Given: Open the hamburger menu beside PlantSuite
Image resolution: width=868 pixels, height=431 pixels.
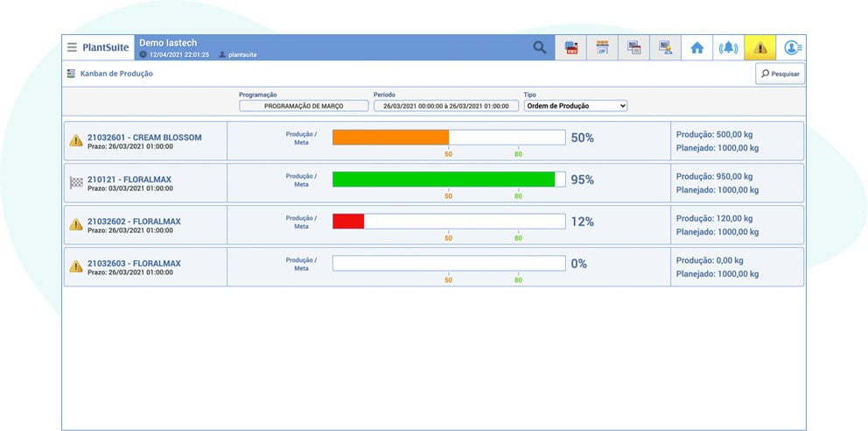Looking at the screenshot, I should point(72,47).
